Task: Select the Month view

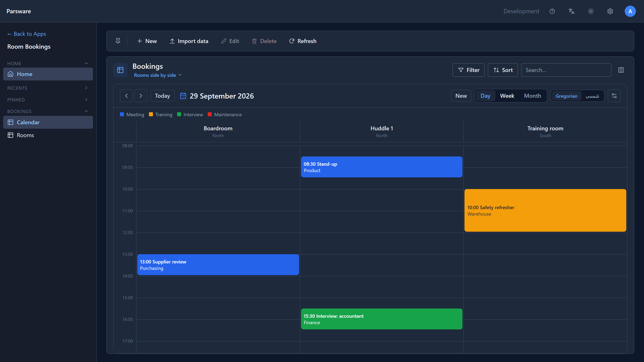Action: [533, 96]
